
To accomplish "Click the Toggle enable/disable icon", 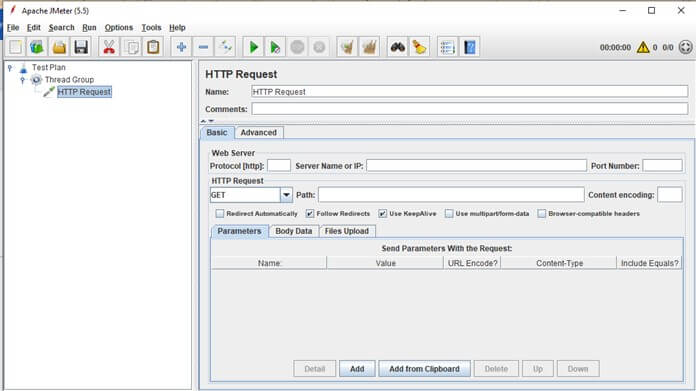I will click(225, 47).
